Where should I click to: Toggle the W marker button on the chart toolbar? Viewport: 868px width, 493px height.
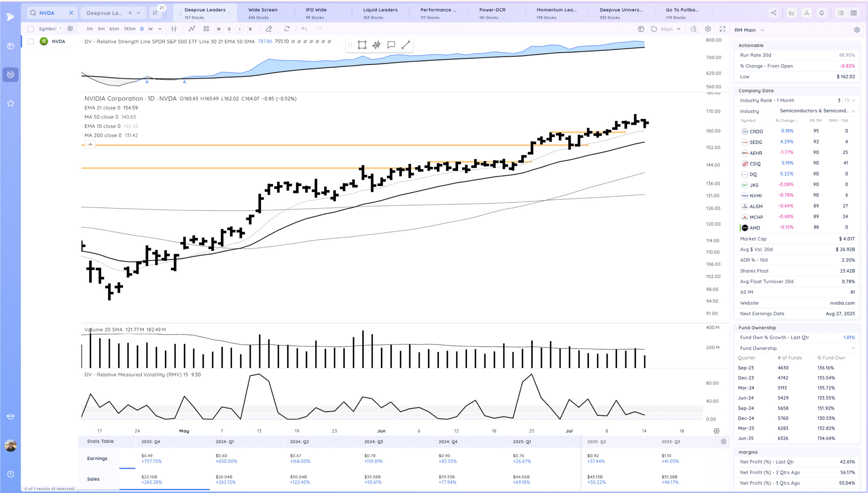219,29
